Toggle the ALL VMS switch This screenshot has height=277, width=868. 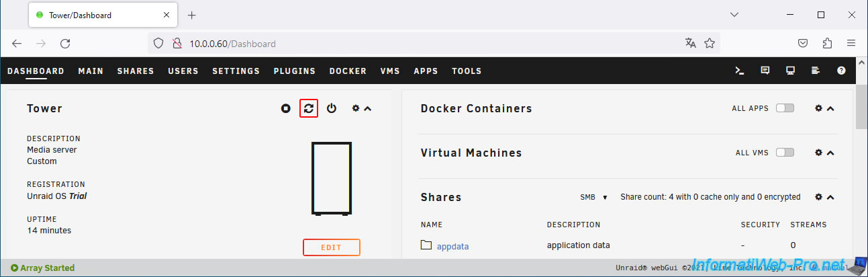tap(785, 153)
